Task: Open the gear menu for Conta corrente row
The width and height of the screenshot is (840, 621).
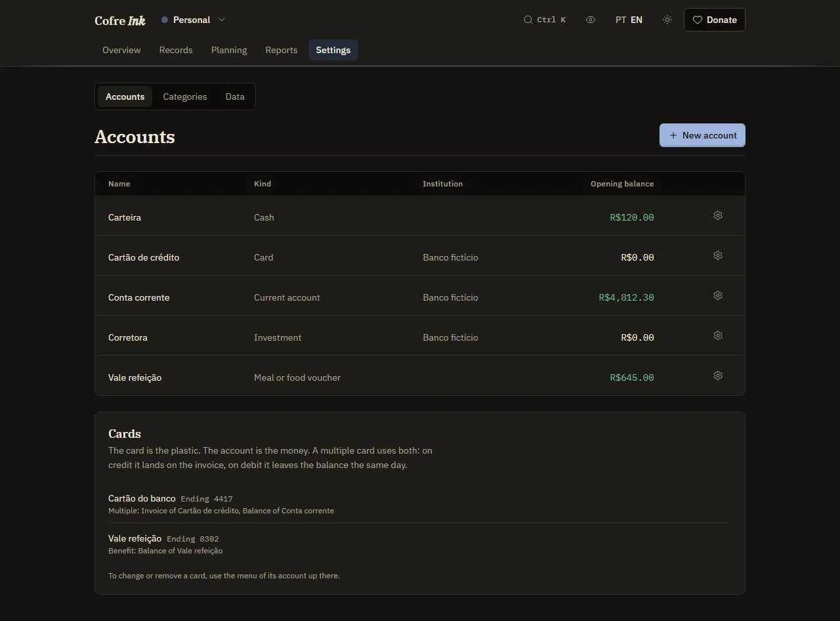Action: (718, 295)
